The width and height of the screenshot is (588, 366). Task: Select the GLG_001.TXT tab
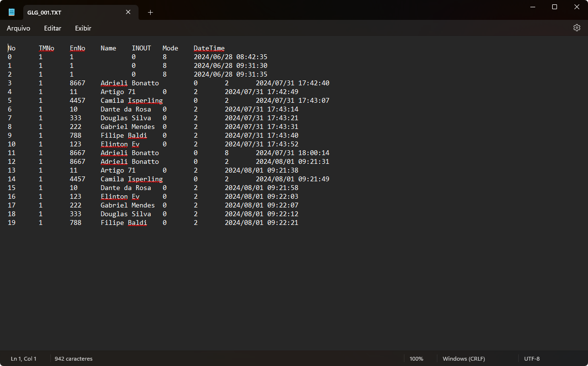[68, 13]
